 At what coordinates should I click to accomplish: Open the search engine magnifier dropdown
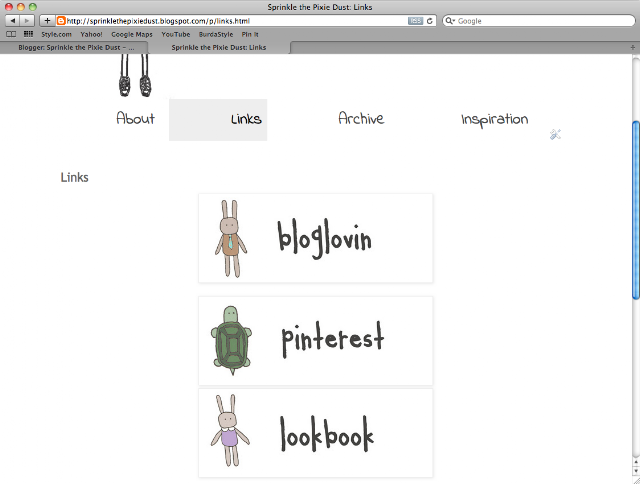point(450,21)
